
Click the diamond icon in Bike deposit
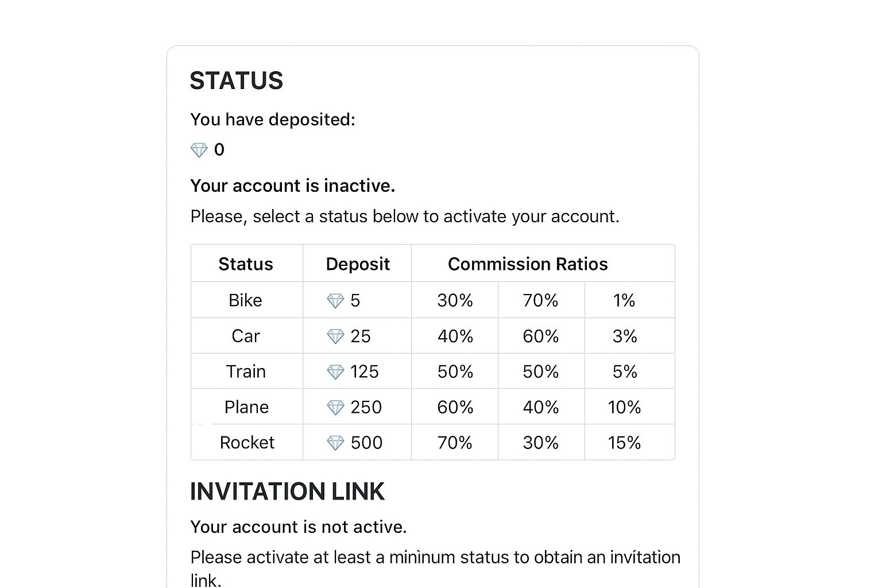[x=335, y=301]
